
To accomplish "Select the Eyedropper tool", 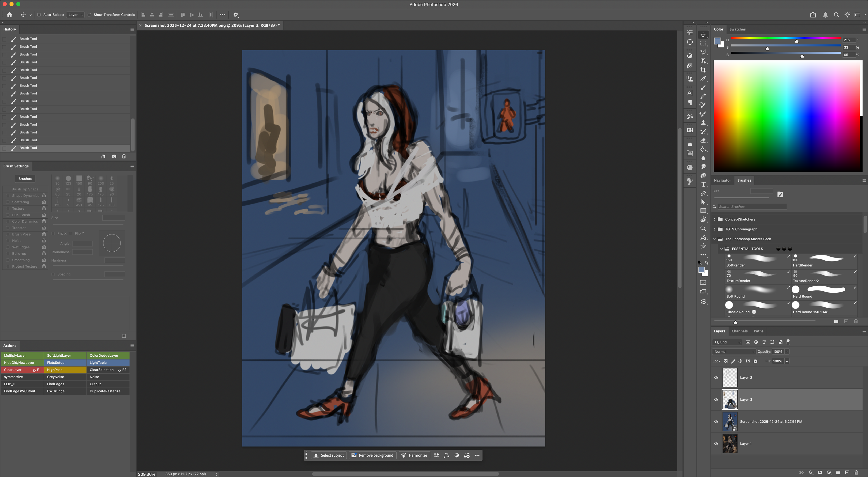I will click(x=703, y=79).
